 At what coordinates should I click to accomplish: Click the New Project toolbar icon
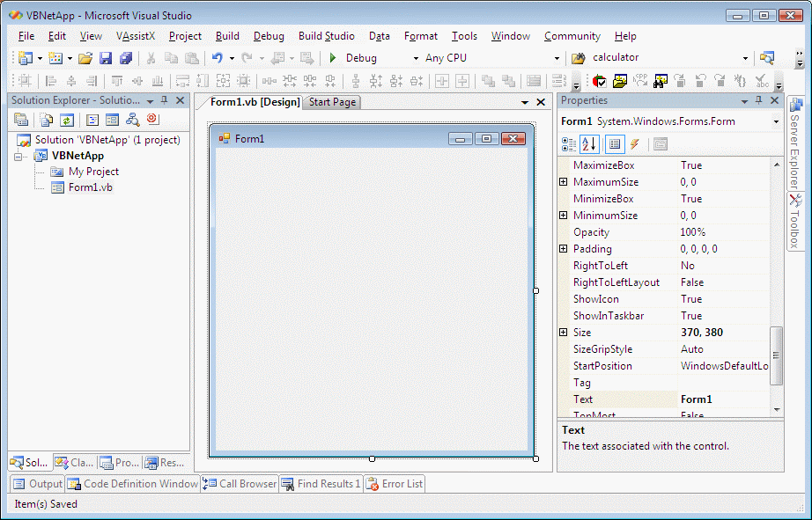pyautogui.click(x=25, y=58)
